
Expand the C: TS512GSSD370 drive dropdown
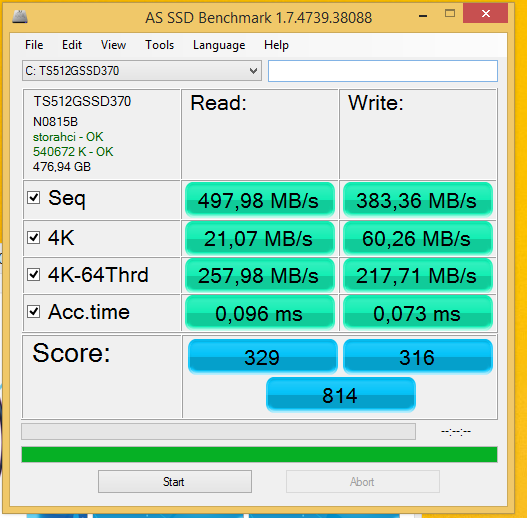[142, 71]
